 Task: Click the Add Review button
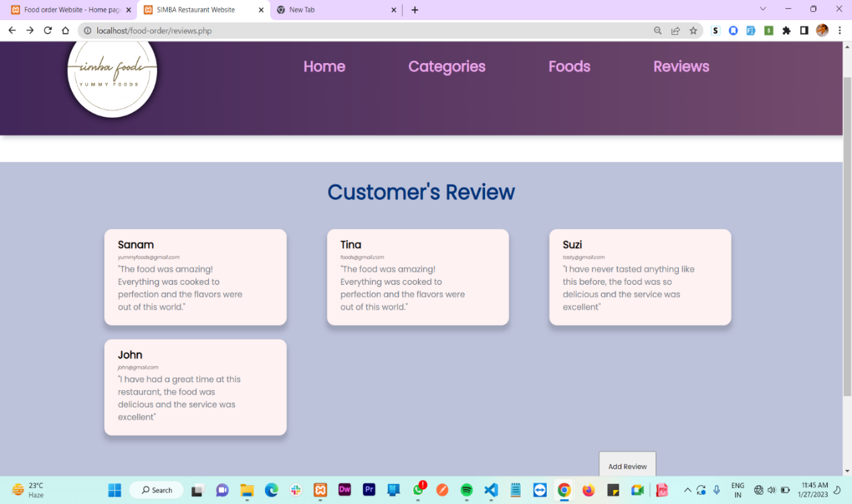tap(627, 466)
